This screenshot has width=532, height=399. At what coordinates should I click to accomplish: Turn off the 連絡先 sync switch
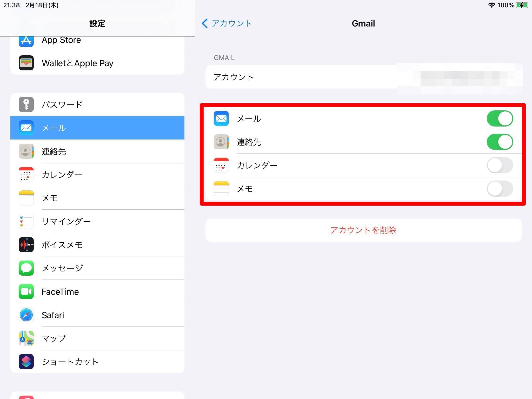pos(500,142)
